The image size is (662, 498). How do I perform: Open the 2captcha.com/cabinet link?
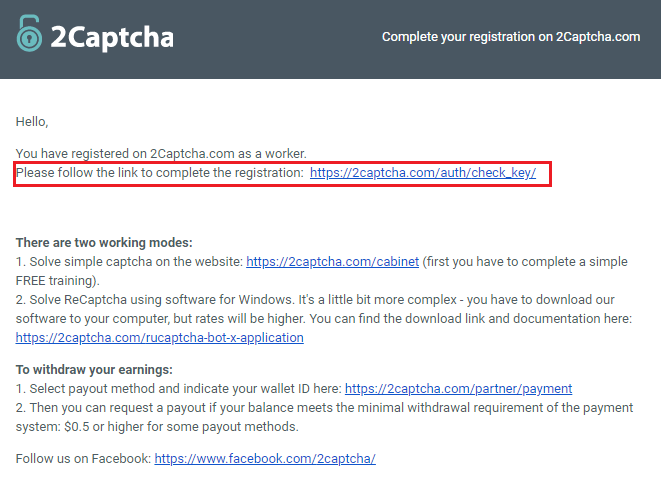(332, 262)
